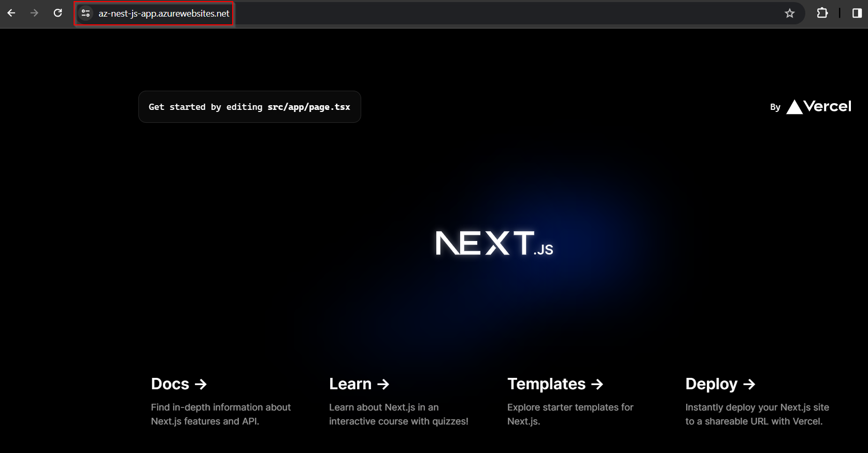
Task: Open site information icon in address bar
Action: point(86,13)
